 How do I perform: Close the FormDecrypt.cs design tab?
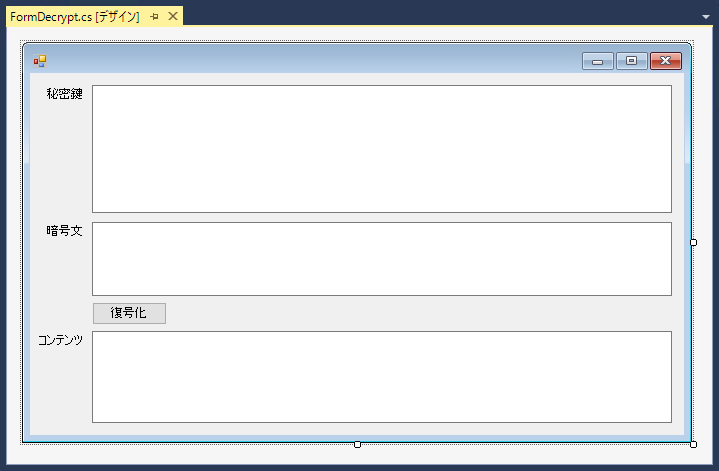pyautogui.click(x=173, y=17)
